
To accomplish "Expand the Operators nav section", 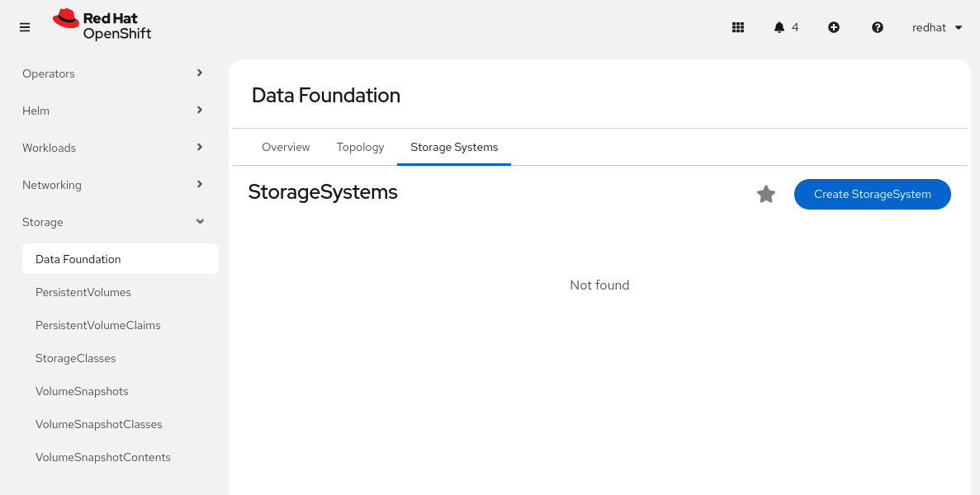I will [x=114, y=73].
